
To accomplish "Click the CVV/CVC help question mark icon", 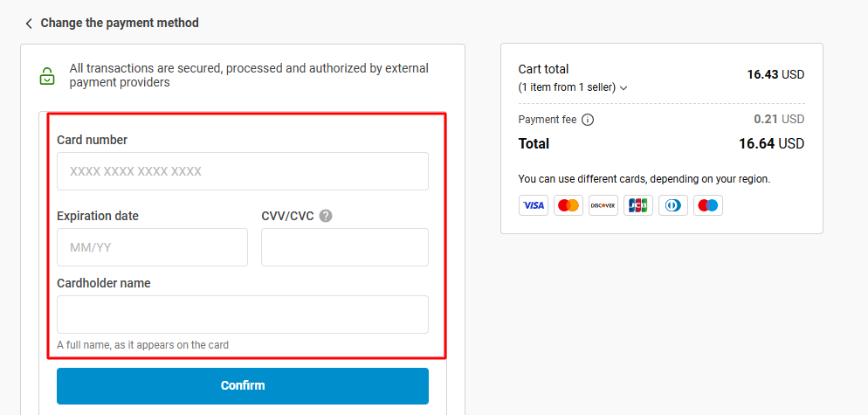I will [326, 216].
